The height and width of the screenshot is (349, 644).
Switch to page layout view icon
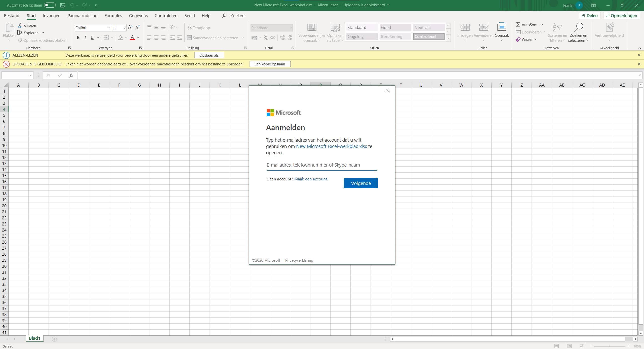click(569, 346)
